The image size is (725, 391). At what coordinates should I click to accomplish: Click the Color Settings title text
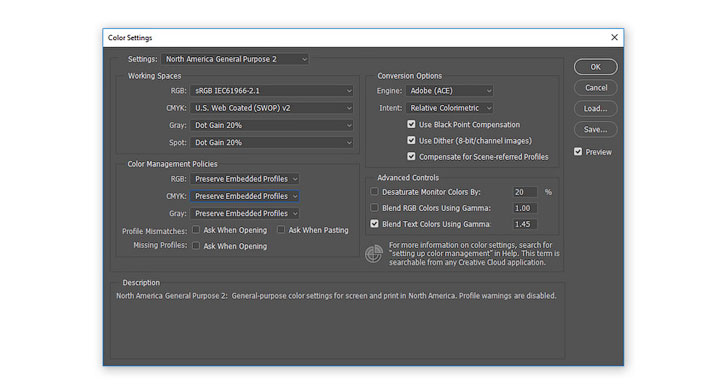tap(130, 38)
